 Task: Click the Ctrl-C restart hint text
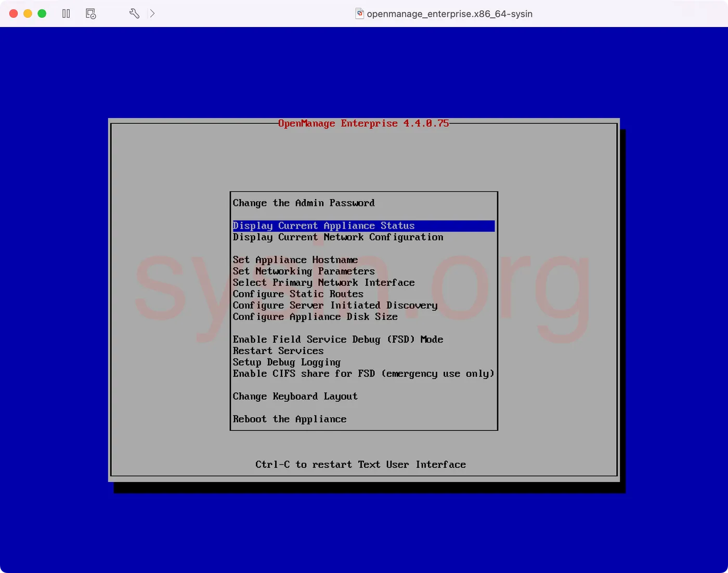coord(360,465)
